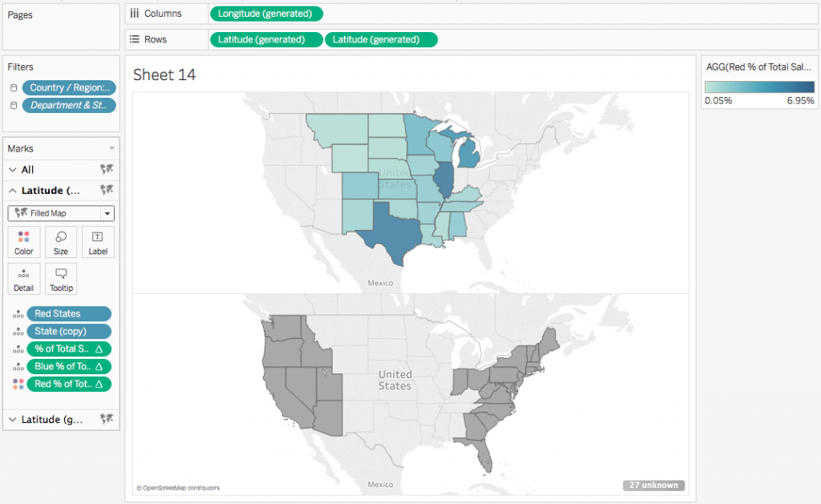This screenshot has height=504, width=821.
Task: Click the detail icon beside State (copy)
Action: point(18,332)
